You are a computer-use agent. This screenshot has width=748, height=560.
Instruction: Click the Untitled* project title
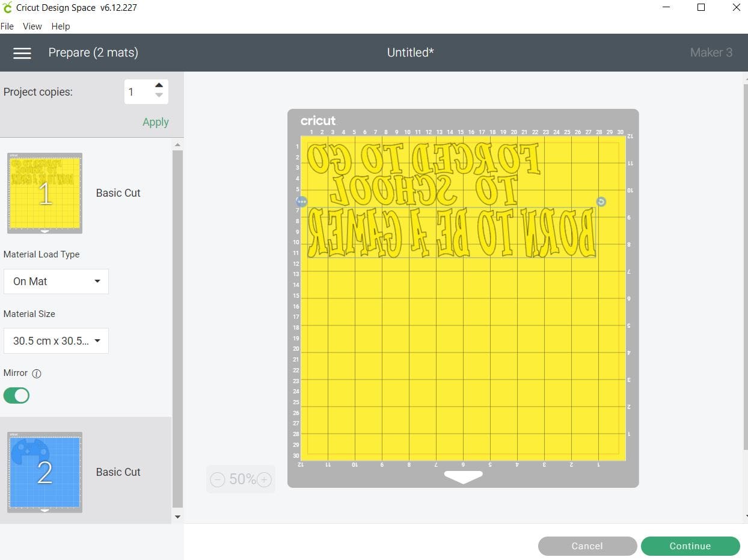tap(411, 53)
